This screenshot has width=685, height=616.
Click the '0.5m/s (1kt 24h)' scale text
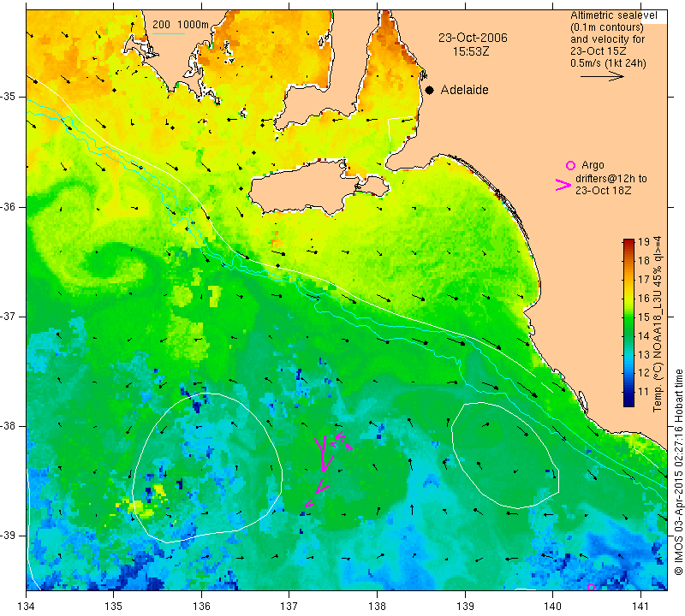[608, 62]
